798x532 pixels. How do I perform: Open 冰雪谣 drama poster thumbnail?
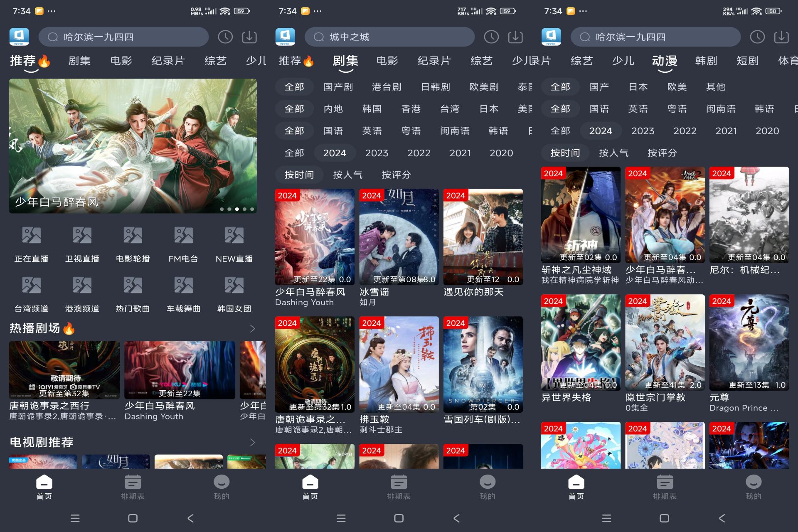tap(399, 237)
